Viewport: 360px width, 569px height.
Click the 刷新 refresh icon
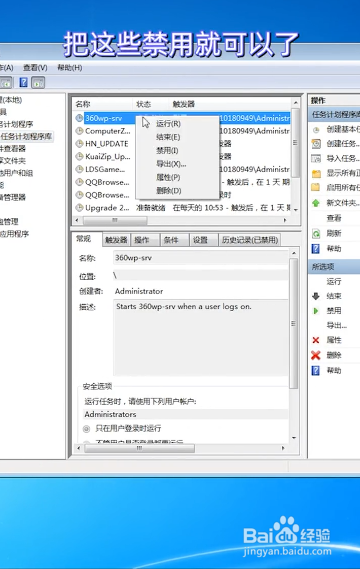click(x=316, y=233)
